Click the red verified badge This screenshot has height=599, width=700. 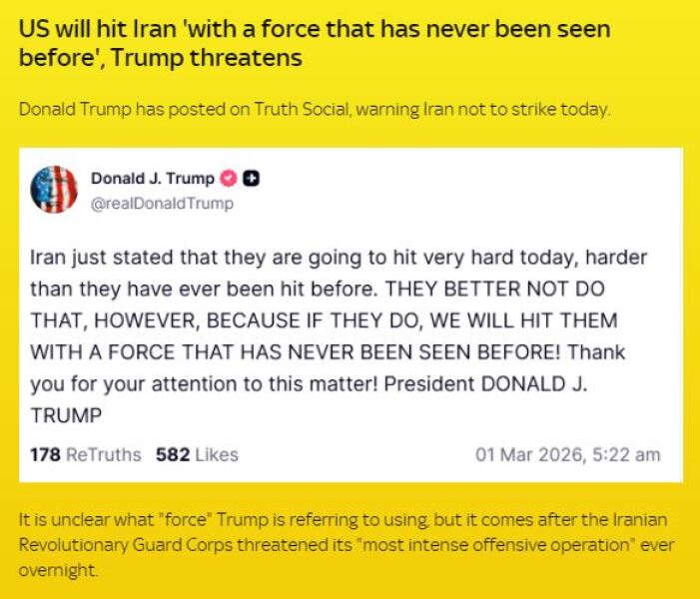[x=229, y=179]
